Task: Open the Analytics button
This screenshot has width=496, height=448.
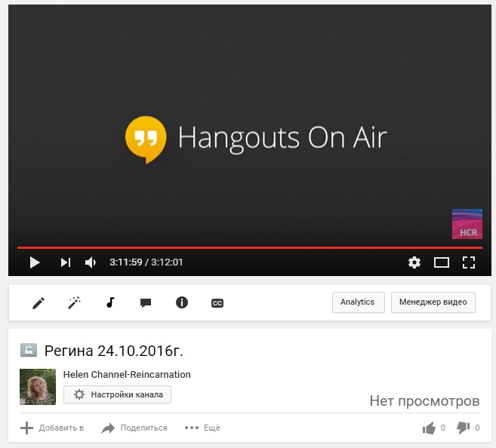Action: pyautogui.click(x=358, y=302)
